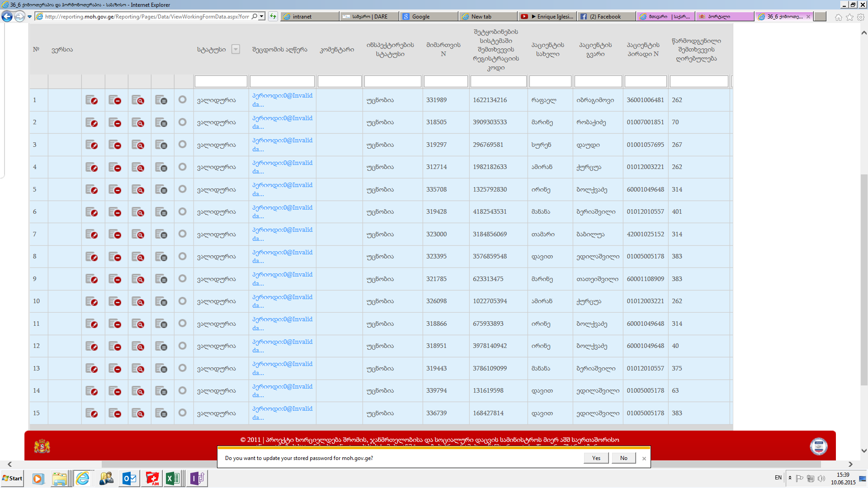
Task: Click the edit record icon in row 14
Action: 92,391
